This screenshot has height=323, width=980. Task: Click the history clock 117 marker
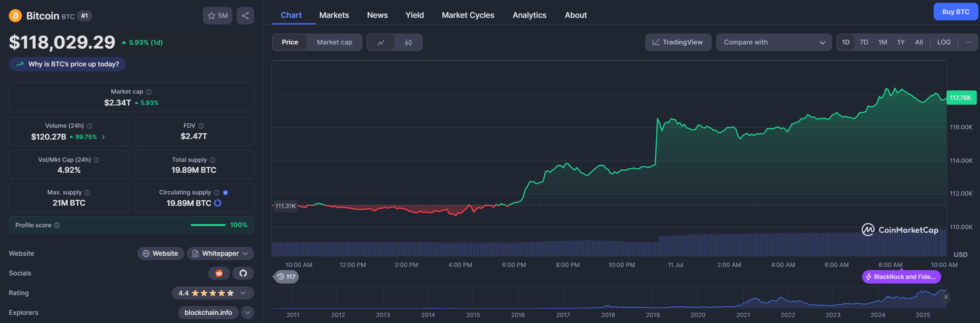pyautogui.click(x=286, y=277)
